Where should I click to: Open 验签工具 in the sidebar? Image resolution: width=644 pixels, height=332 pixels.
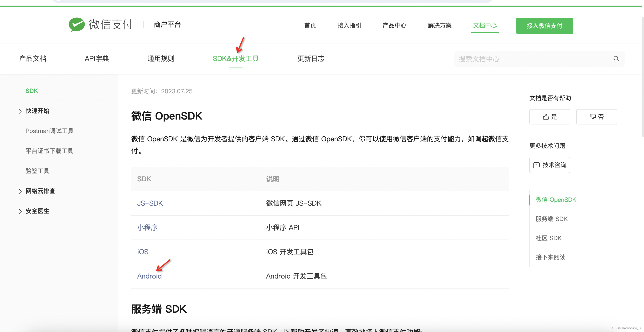37,171
